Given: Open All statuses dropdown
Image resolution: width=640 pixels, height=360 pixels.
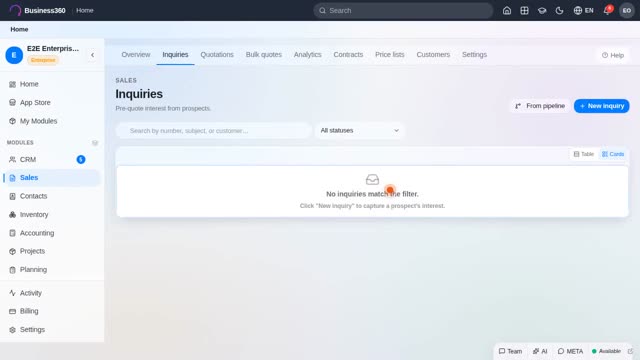Looking at the screenshot, I should [359, 131].
